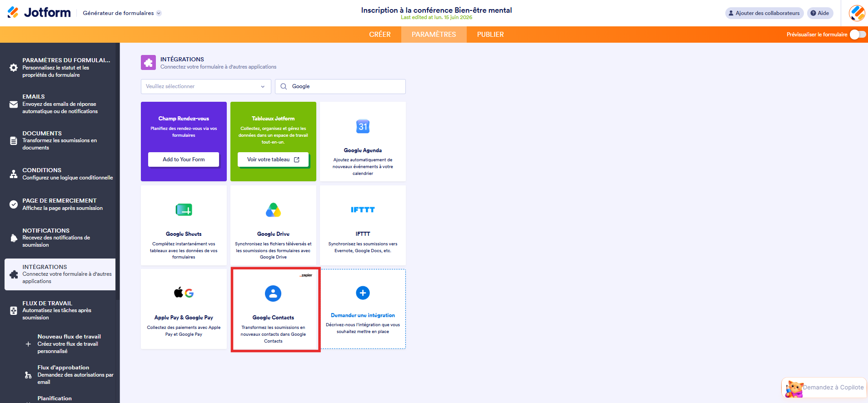Click the blue plus icon for Demander une intégration

(363, 293)
